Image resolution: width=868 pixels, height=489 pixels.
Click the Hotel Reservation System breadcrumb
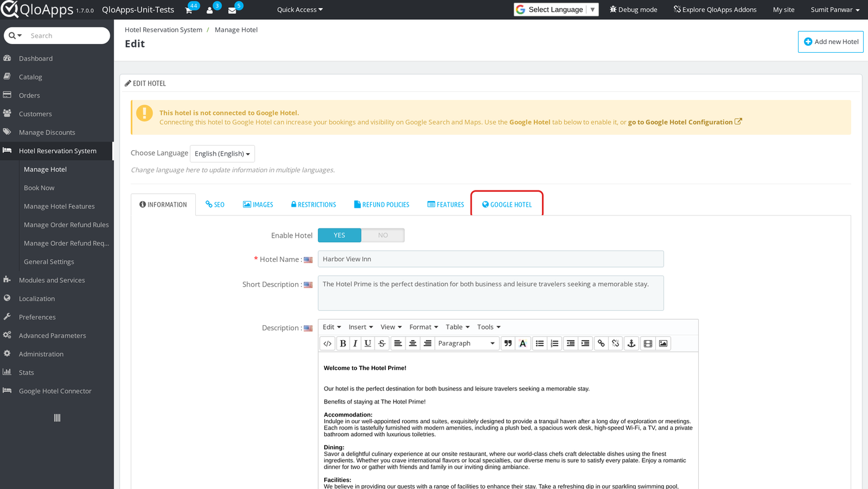click(x=164, y=30)
